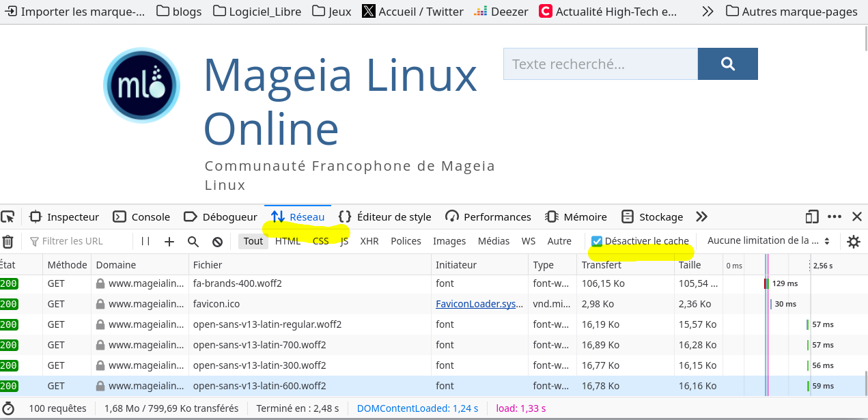Viewport: 868px width, 420px height.
Task: Open the Mémoire tab
Action: 576,217
